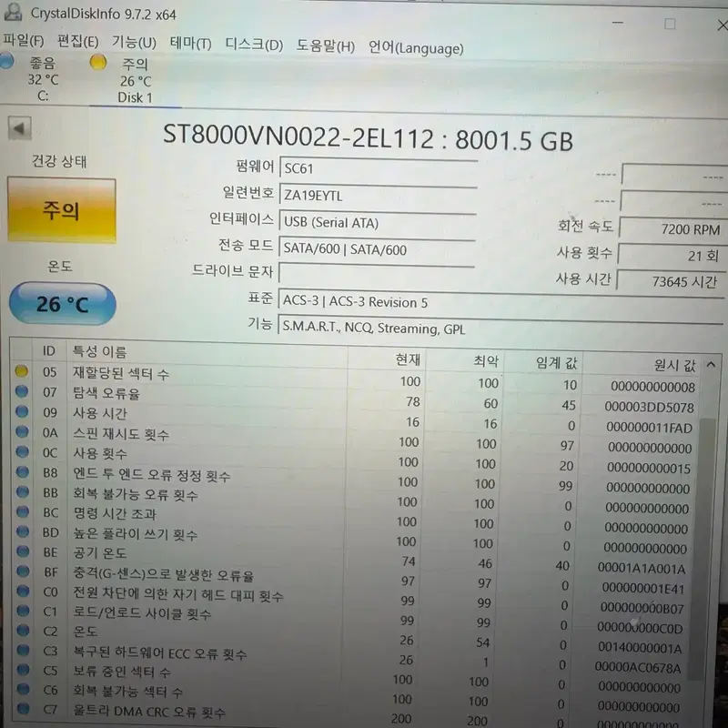Select the 울트라 DMA CRC 오류 횟수 row
This screenshot has width=728, height=728.
click(x=149, y=712)
